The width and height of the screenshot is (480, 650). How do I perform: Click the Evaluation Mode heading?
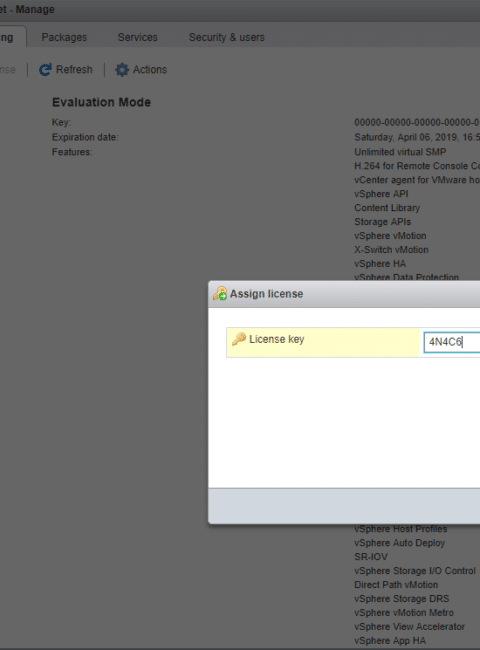coord(102,102)
